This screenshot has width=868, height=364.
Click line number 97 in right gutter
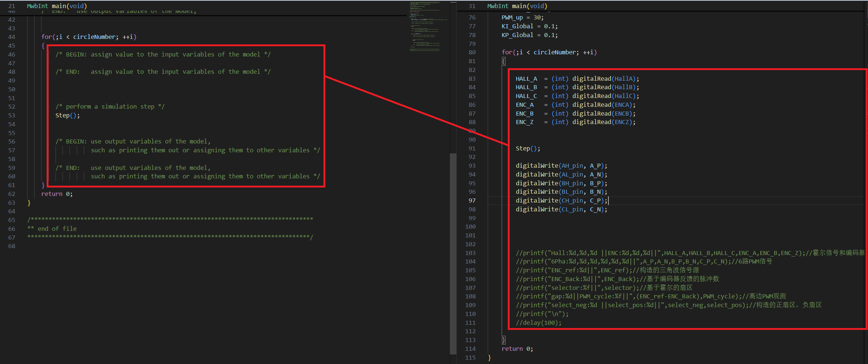(472, 200)
